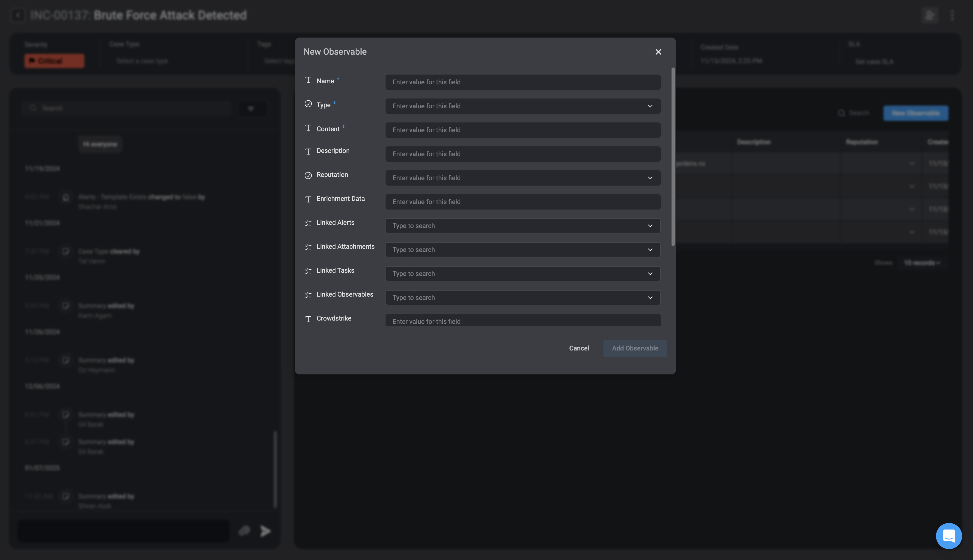
Task: Click the Reputation checkmark icon
Action: tap(308, 176)
